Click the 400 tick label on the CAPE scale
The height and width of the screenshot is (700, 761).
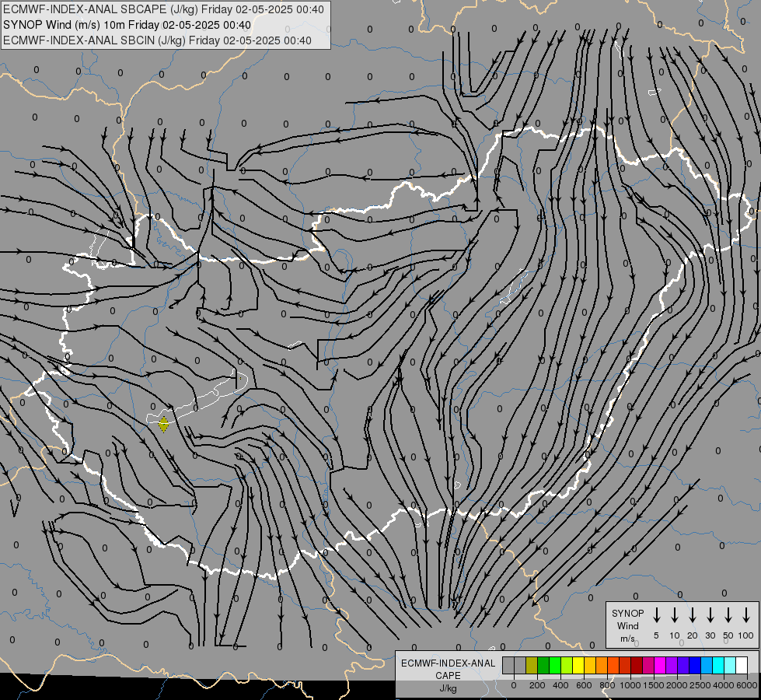coord(560,685)
